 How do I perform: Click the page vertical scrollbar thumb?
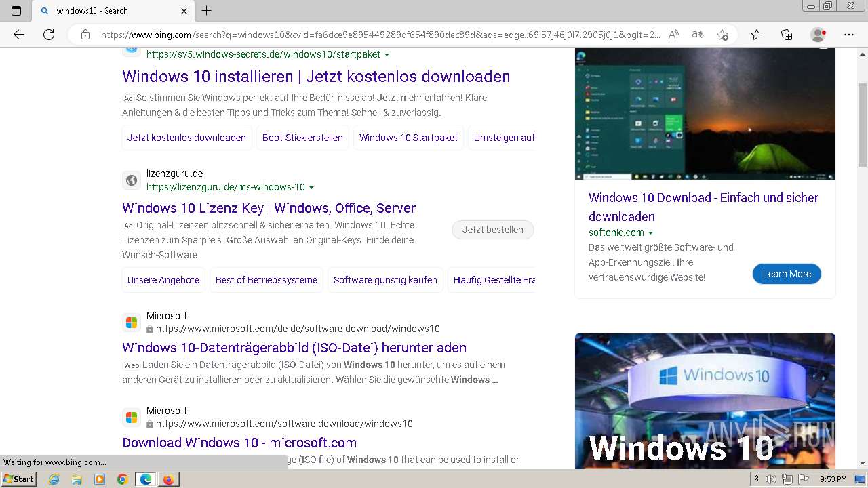pyautogui.click(x=863, y=123)
